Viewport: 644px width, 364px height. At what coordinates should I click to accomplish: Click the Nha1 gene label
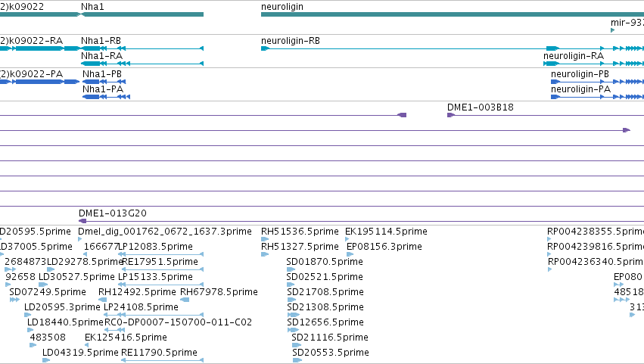point(92,7)
